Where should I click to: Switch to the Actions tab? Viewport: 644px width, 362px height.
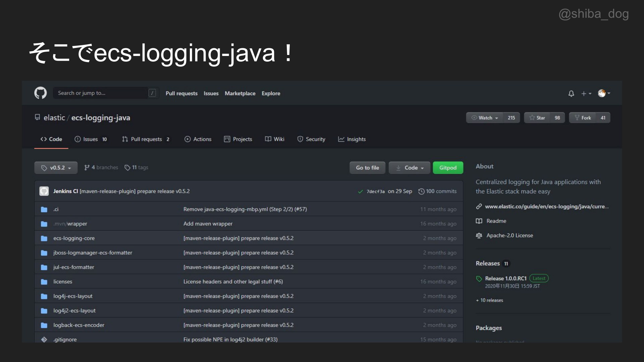pos(198,139)
